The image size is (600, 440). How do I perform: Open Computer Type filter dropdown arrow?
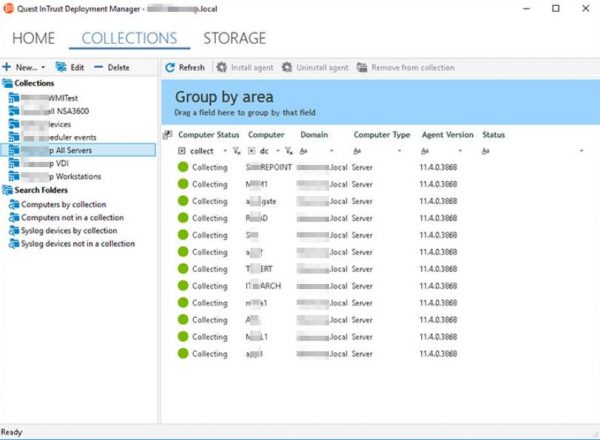pos(399,151)
